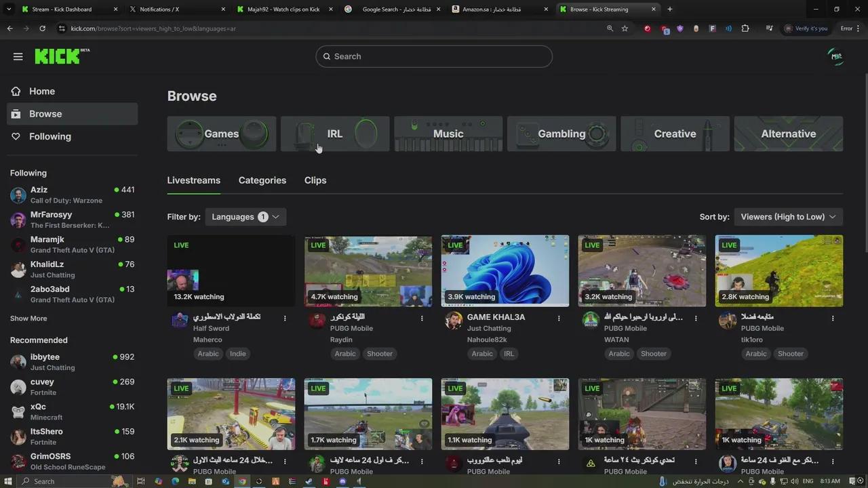Click Arabic tag under WATAN
Image resolution: width=868 pixels, height=488 pixels.
coord(618,354)
